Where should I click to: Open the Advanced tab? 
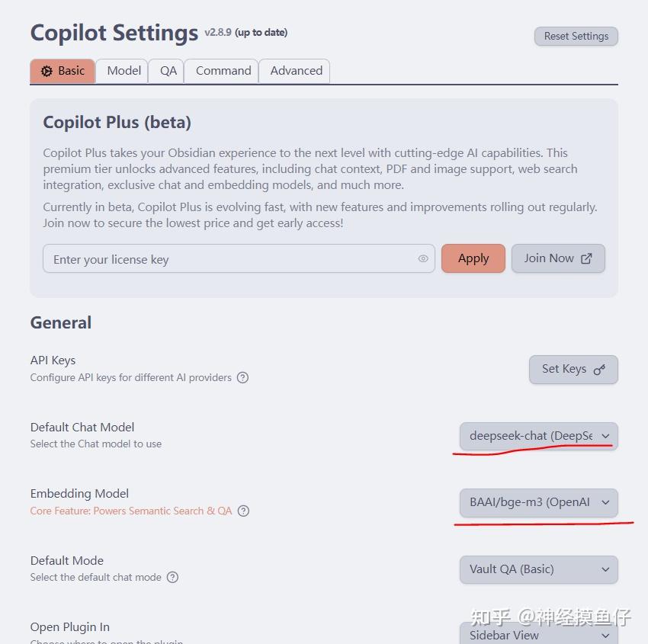tap(294, 70)
